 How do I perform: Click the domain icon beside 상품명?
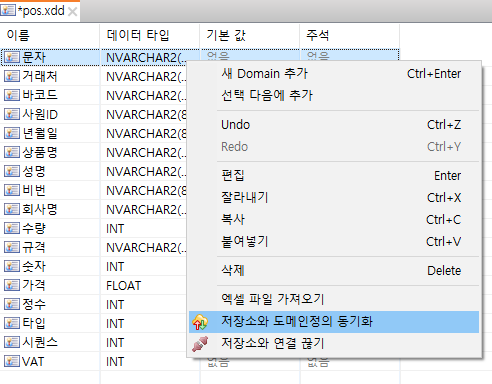coord(12,152)
